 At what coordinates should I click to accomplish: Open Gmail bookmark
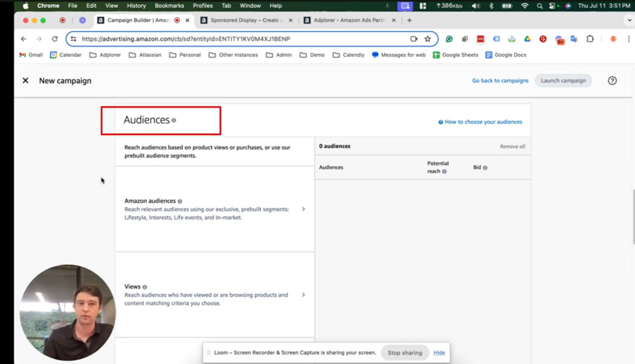click(x=31, y=55)
